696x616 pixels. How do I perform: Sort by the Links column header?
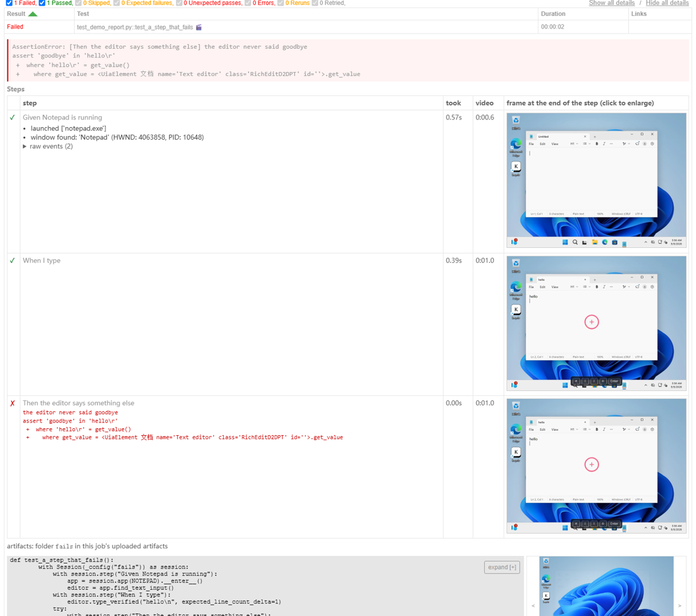[x=659, y=14]
